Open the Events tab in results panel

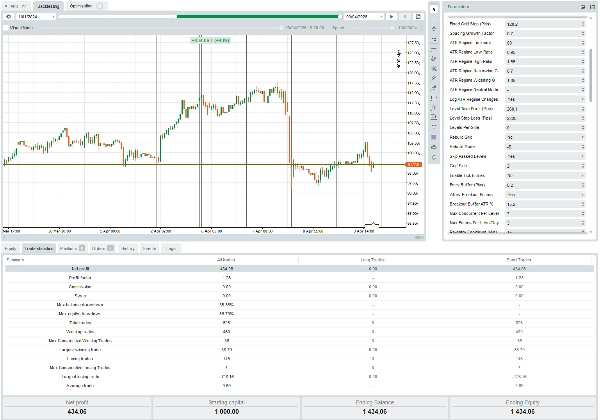[x=149, y=249]
